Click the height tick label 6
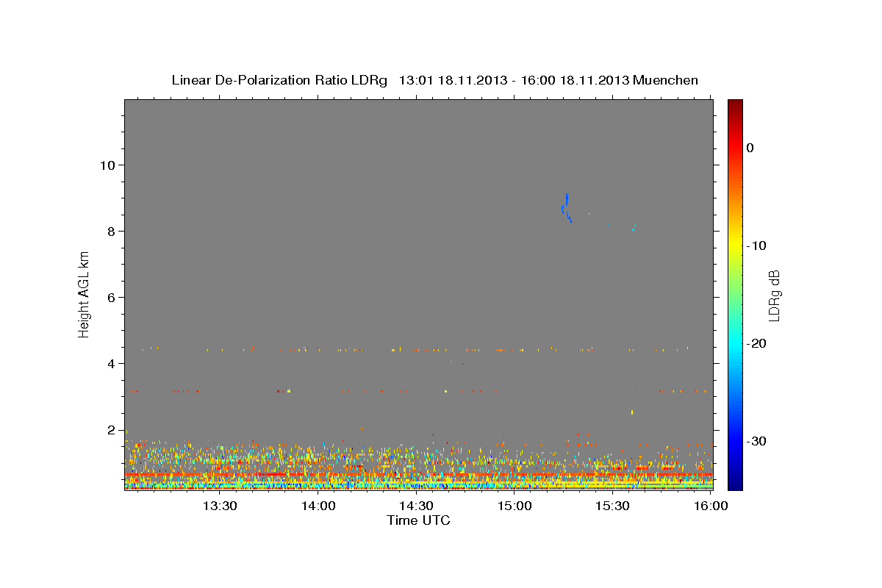The image size is (882, 588). click(112, 297)
